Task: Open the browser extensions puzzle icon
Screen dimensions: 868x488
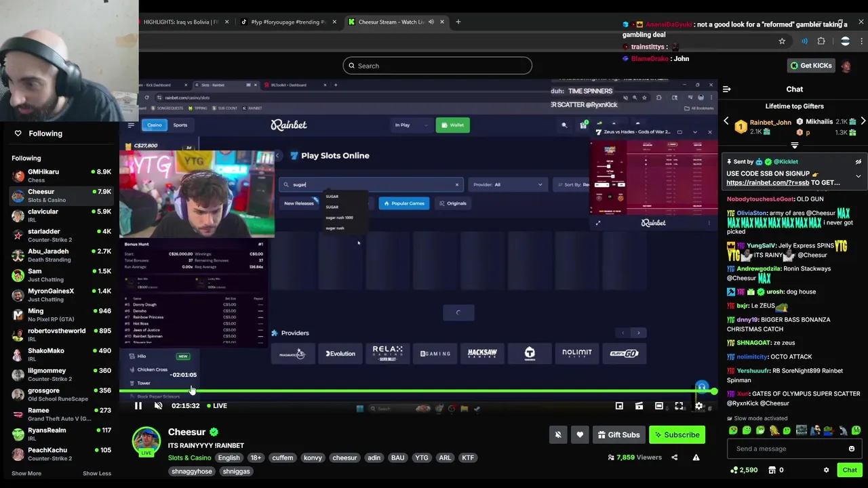Action: point(821,41)
